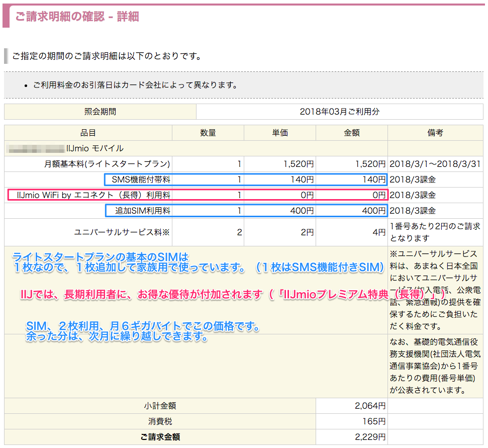
Task: Select the 月額基本料(ライトスタートプラン) item
Action: point(107,164)
